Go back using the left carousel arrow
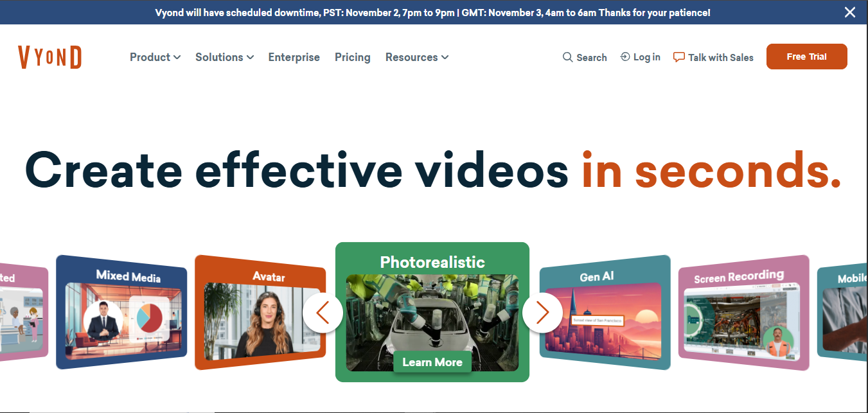This screenshot has height=413, width=868. pos(323,312)
